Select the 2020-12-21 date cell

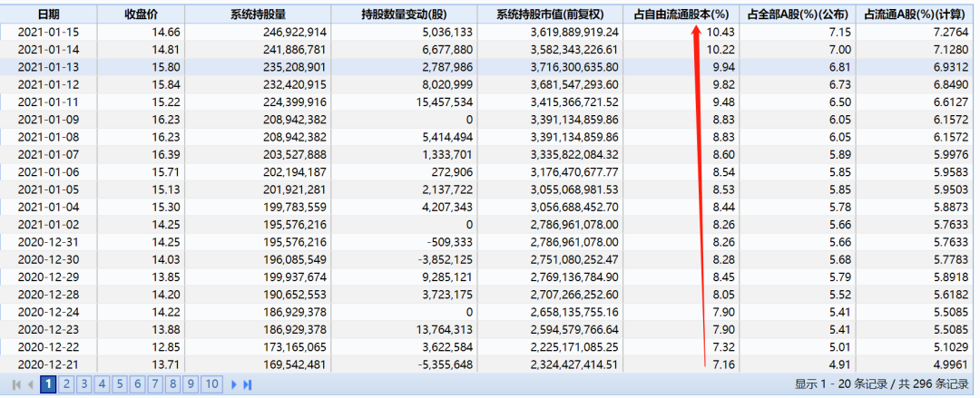(x=49, y=364)
